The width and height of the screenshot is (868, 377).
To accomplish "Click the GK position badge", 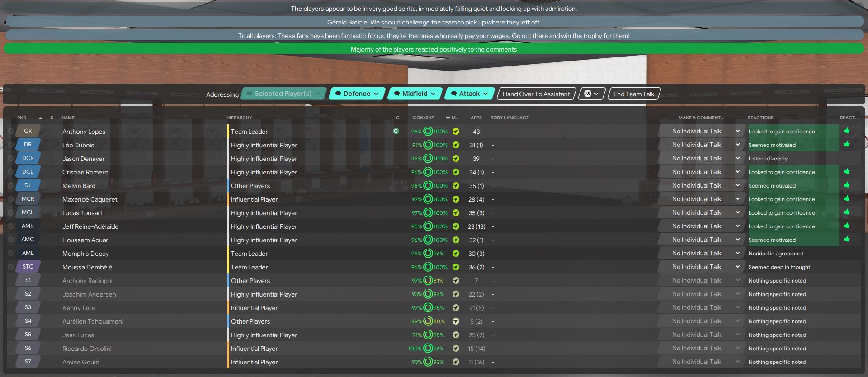I will [x=28, y=131].
